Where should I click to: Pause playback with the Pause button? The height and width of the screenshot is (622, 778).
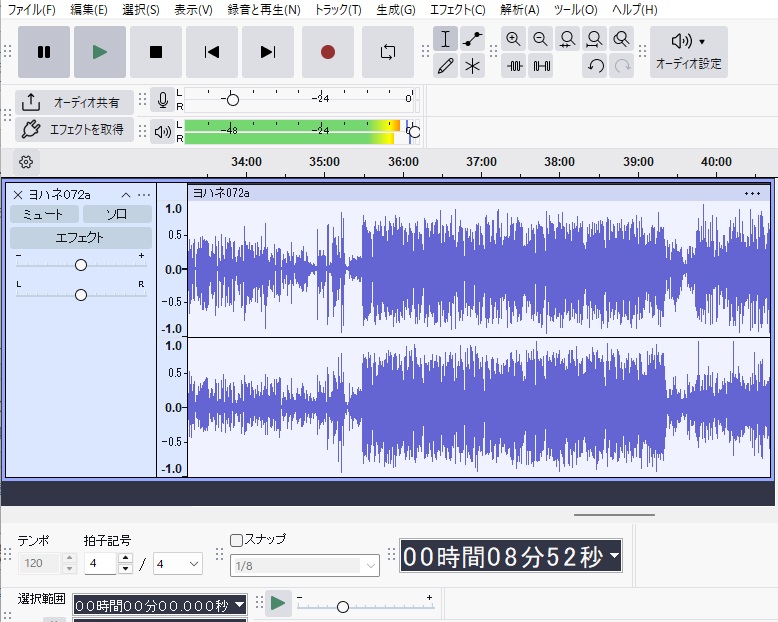[44, 52]
